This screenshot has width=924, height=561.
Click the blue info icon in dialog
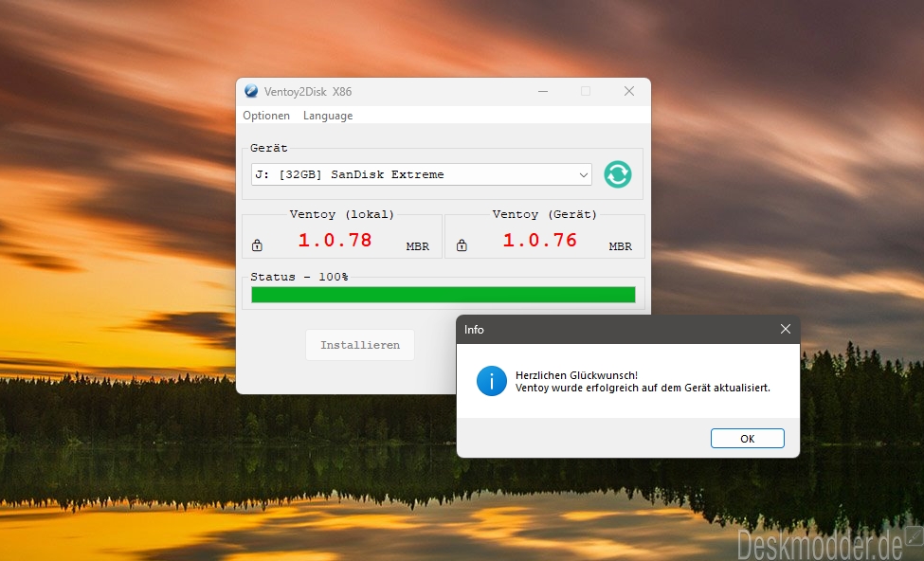[x=492, y=381]
